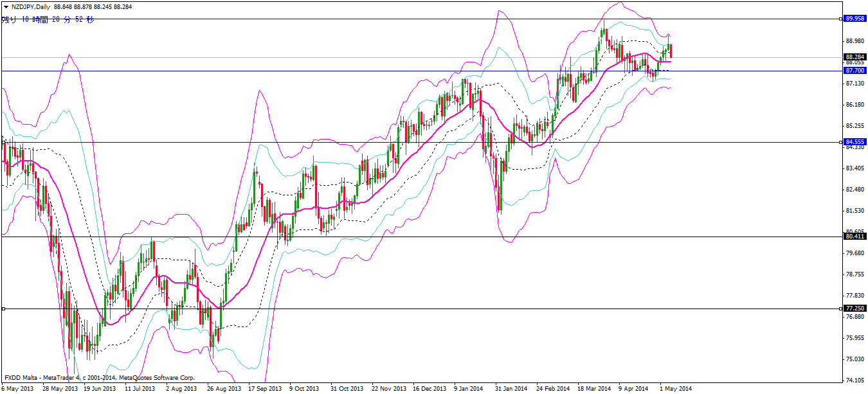Click the 11 Jul 2013 date label
868x394 pixels.
tap(140, 389)
